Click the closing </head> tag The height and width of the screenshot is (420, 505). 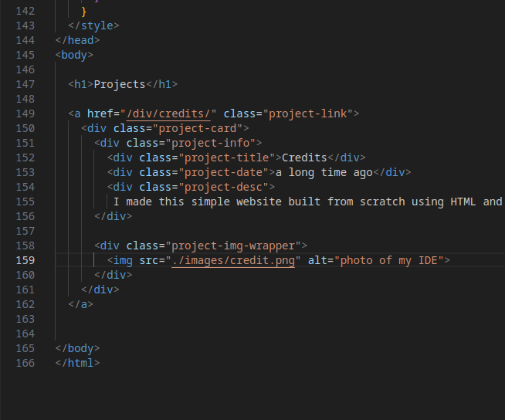(x=77, y=40)
